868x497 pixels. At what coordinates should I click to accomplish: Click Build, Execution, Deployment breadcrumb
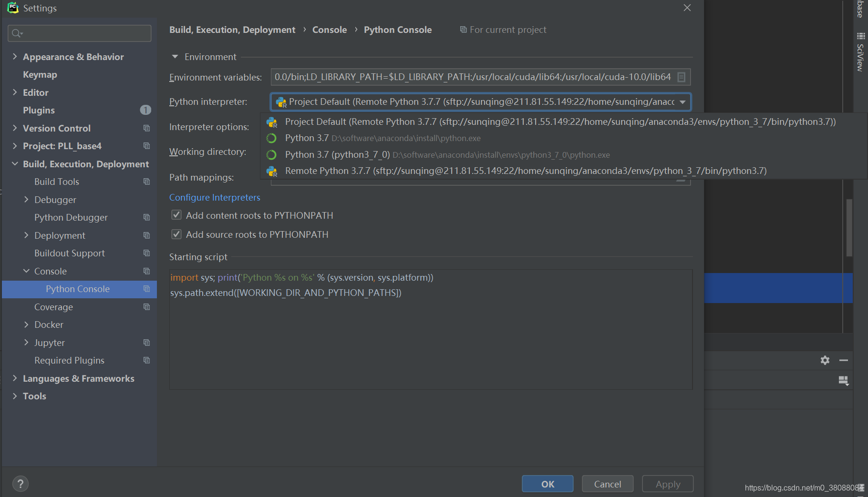coord(232,30)
